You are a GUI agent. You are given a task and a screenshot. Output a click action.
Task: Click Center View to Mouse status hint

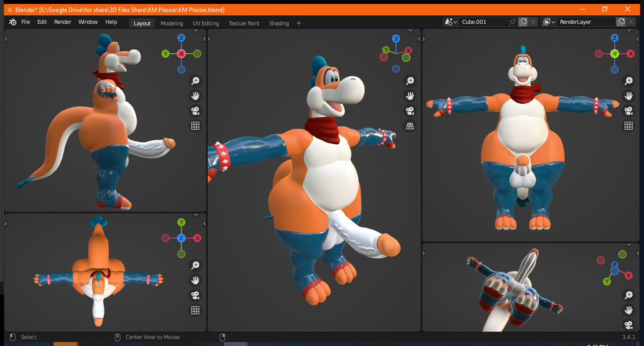coord(153,337)
